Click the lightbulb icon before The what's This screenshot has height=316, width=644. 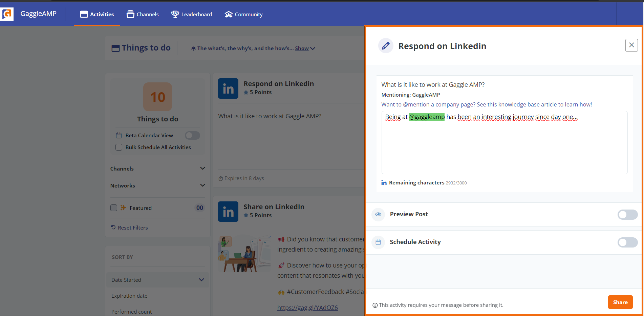tap(193, 48)
